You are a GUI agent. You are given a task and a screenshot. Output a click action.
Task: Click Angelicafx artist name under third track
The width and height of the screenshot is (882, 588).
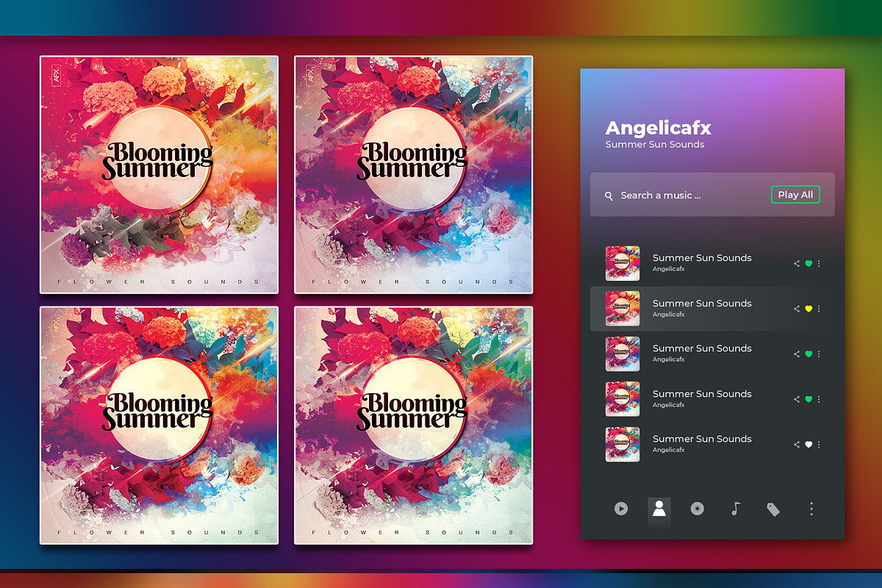[x=669, y=359]
